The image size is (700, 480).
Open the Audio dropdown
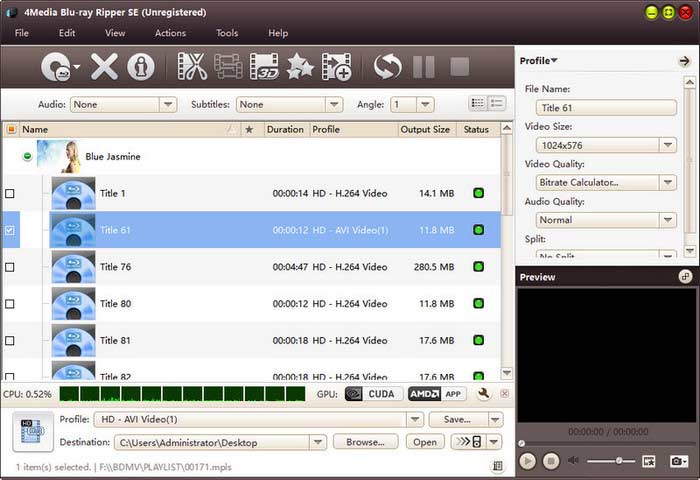(x=168, y=104)
